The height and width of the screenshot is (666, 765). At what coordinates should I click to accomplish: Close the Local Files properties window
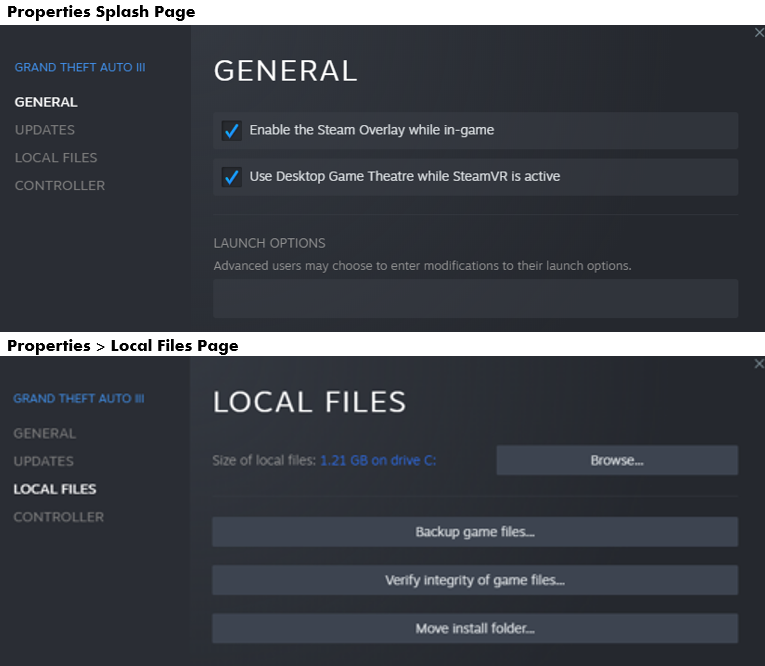point(758,364)
